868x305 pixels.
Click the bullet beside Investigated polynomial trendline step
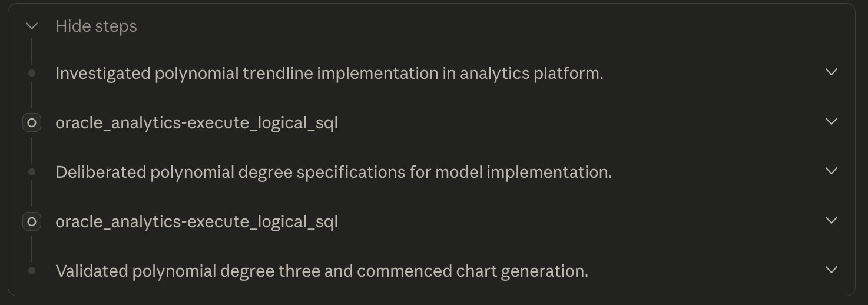[x=32, y=73]
